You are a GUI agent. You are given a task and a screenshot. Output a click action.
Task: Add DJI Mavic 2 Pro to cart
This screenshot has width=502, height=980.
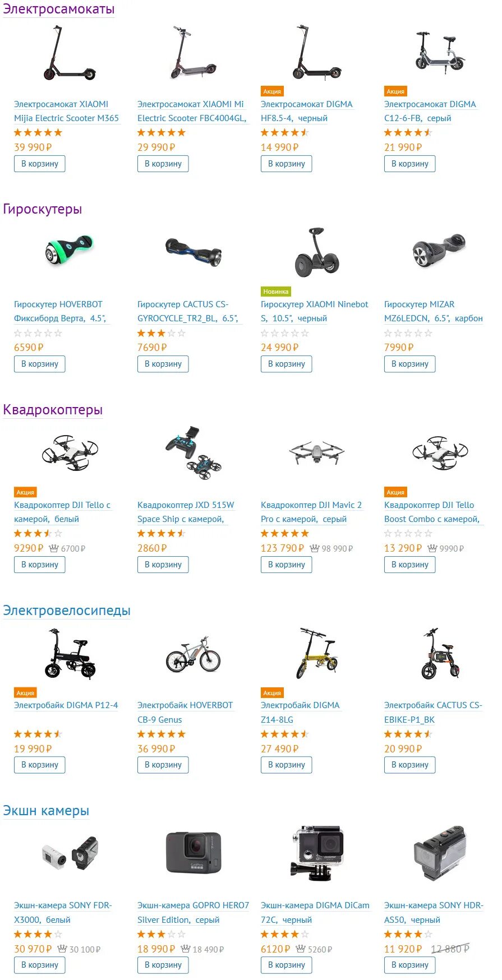pos(287,565)
